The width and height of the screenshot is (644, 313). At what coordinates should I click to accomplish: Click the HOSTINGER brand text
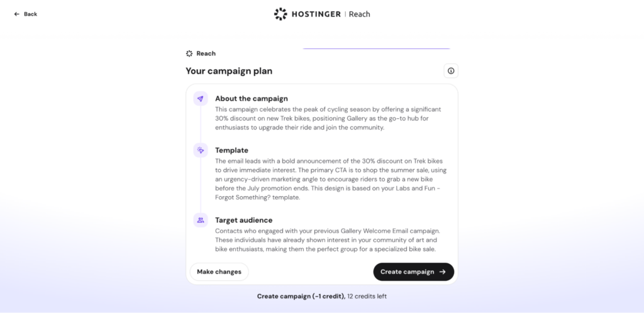point(316,14)
